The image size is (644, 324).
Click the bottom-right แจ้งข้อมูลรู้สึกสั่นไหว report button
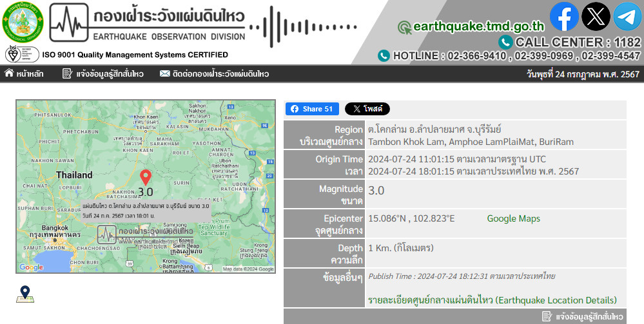pos(582,316)
